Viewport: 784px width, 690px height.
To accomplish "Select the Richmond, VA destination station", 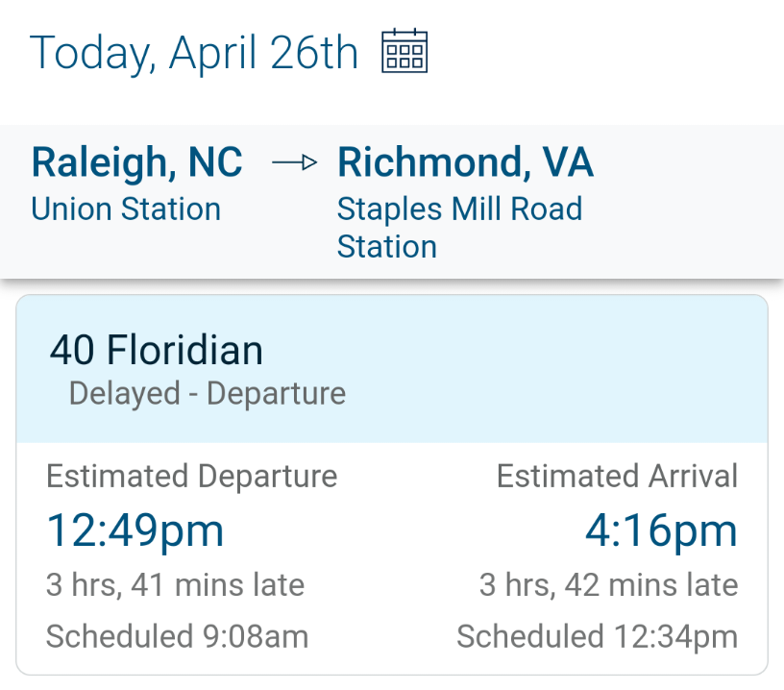I will [465, 162].
